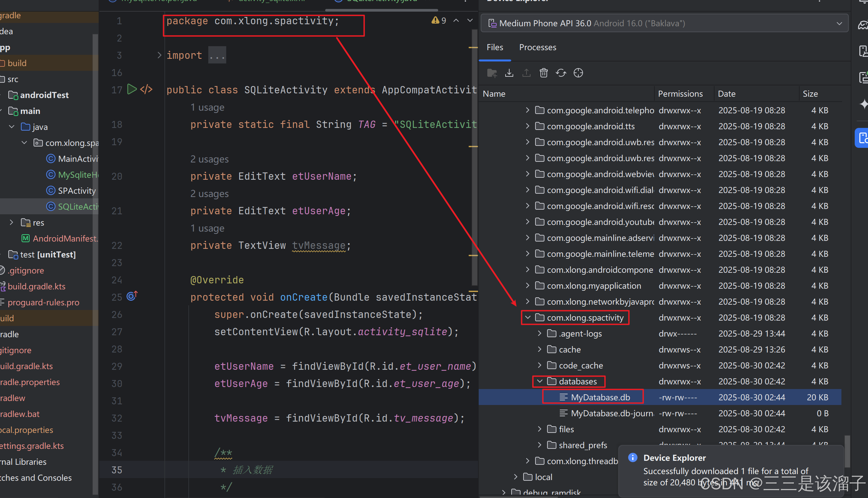Click the synchronize refresh icon in Device Explorer
The image size is (868, 498).
[561, 73]
